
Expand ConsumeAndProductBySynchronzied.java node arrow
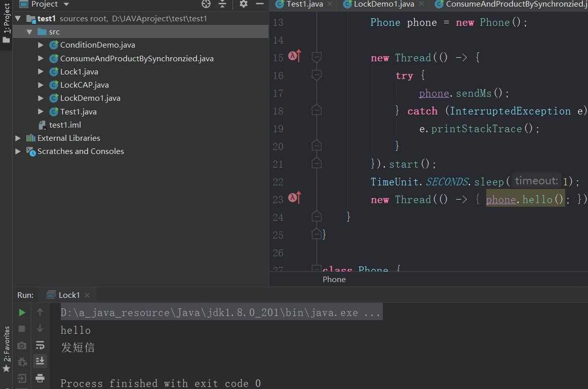click(41, 59)
